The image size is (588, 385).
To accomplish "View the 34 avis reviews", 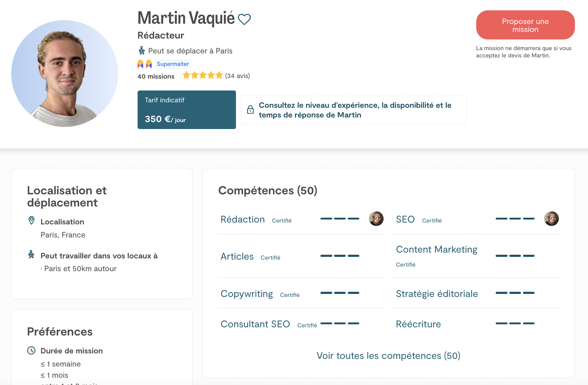I will 238,76.
